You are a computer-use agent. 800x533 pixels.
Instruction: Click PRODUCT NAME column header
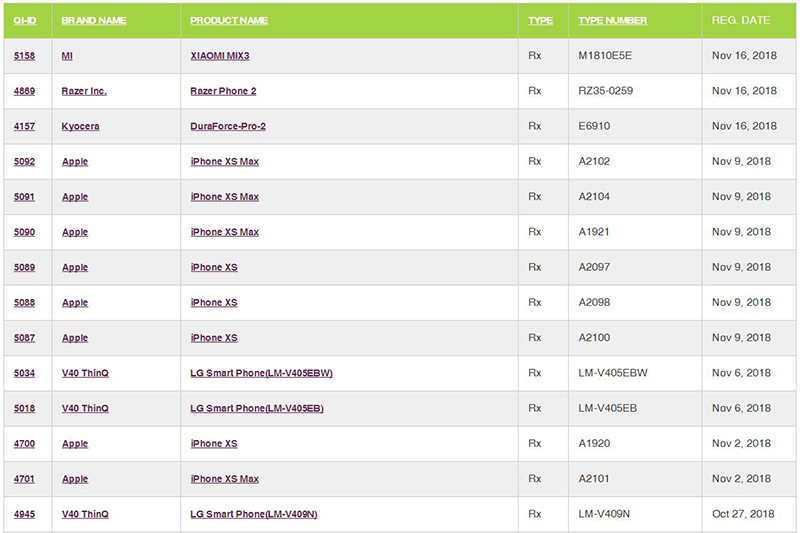[x=229, y=20]
